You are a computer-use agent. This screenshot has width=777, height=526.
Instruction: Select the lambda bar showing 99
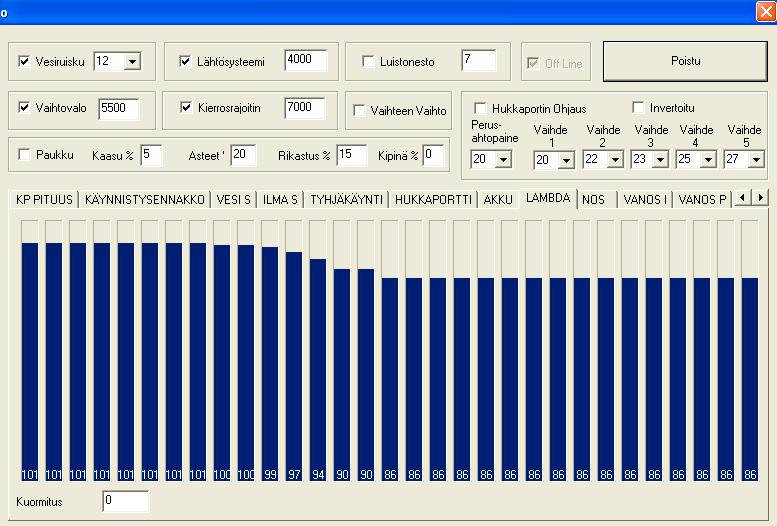[x=270, y=351]
